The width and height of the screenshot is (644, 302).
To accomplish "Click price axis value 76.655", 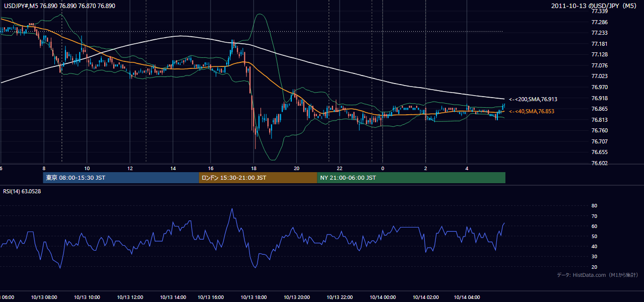I will (x=599, y=152).
